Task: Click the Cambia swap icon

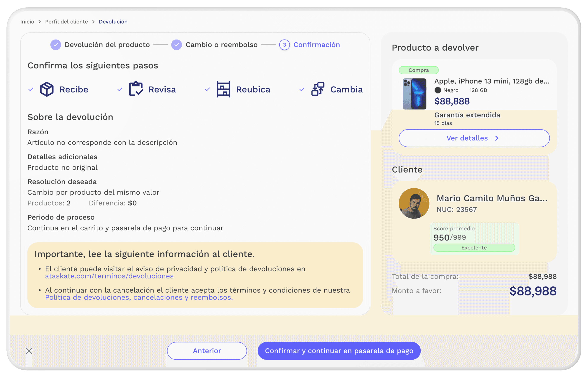Action: tap(318, 89)
